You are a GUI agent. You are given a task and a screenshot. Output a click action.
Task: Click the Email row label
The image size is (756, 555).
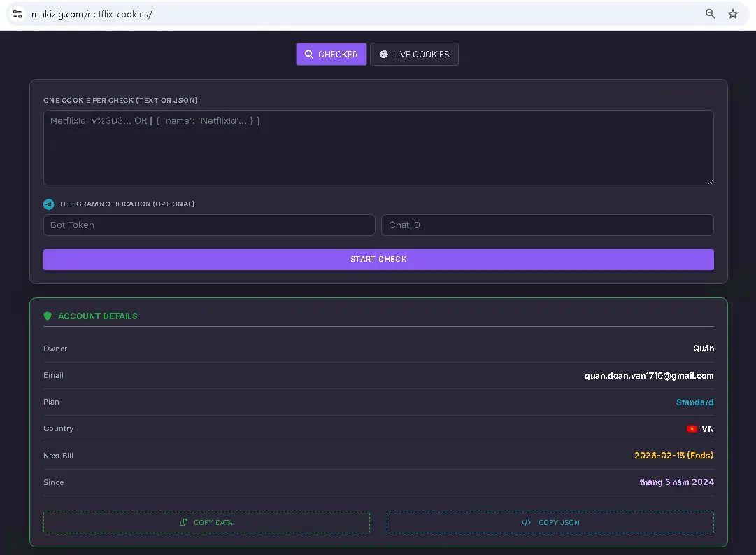tap(54, 375)
